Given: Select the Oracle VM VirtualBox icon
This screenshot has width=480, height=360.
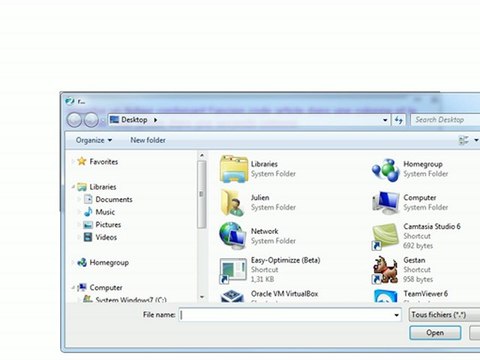Looking at the screenshot, I should pos(232,296).
